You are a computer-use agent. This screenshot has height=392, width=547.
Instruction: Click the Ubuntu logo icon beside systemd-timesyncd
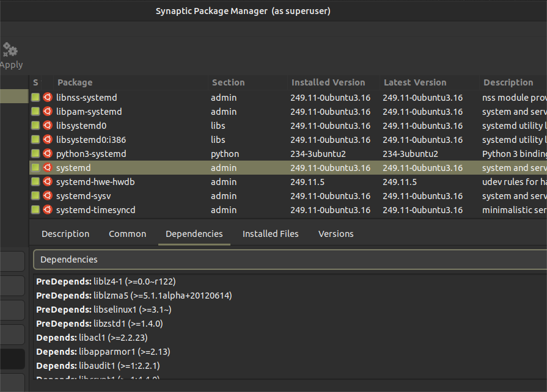(47, 210)
